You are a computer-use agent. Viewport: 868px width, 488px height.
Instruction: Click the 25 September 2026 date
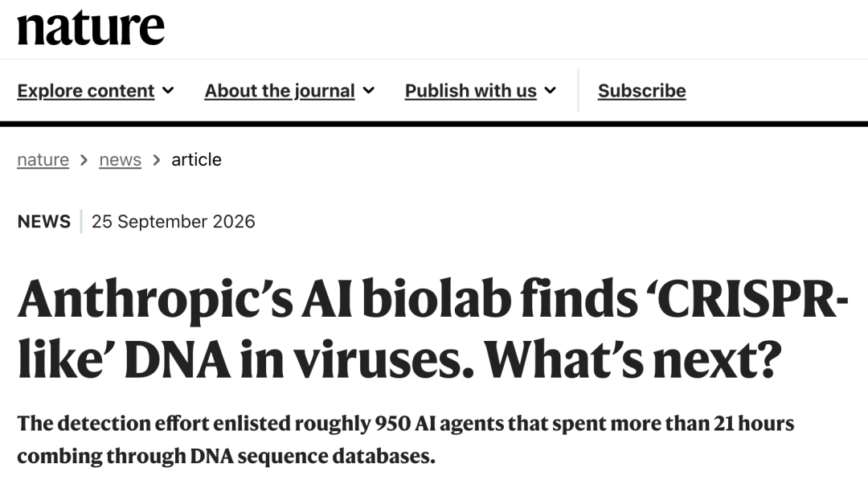pyautogui.click(x=174, y=222)
